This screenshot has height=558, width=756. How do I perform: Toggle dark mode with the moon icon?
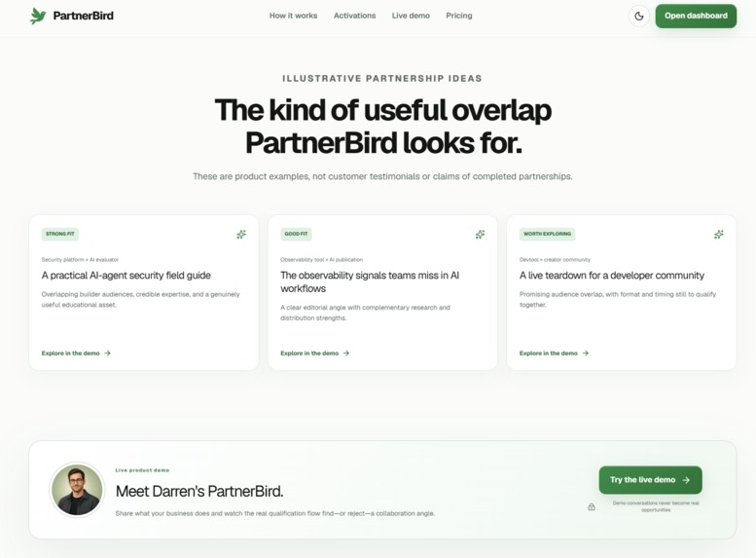coord(639,16)
